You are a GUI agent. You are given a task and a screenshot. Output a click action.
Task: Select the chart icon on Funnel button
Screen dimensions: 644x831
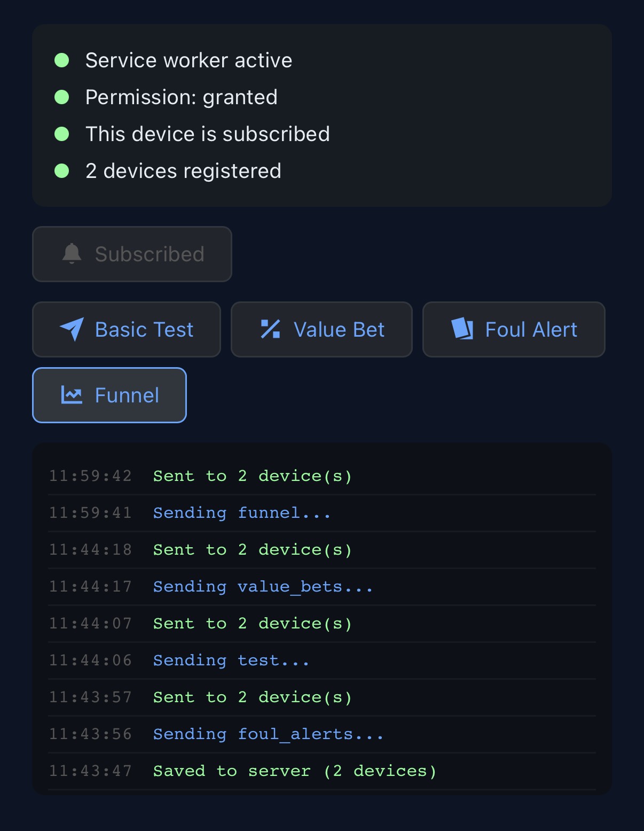(72, 395)
